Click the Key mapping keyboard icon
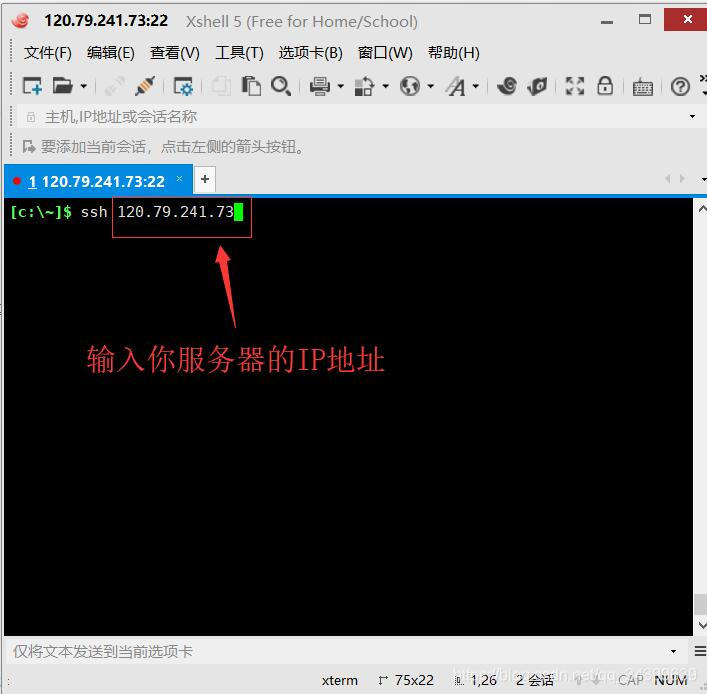 pos(643,87)
